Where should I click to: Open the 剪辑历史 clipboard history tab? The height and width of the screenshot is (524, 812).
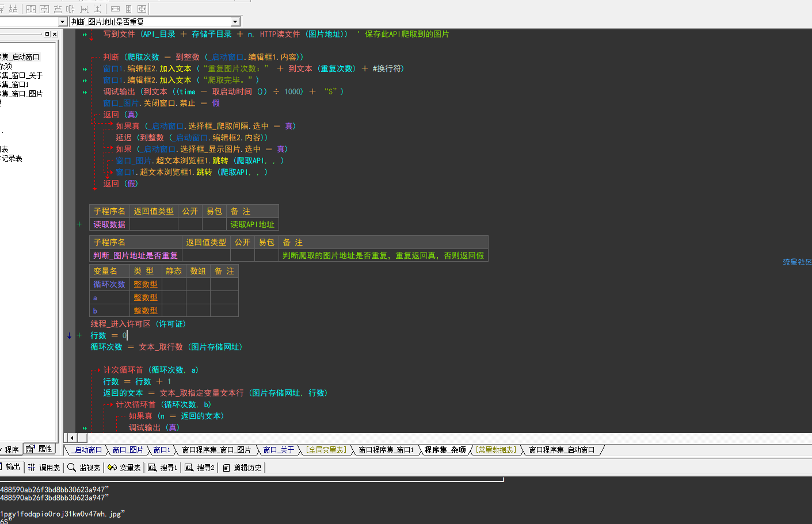tap(242, 468)
